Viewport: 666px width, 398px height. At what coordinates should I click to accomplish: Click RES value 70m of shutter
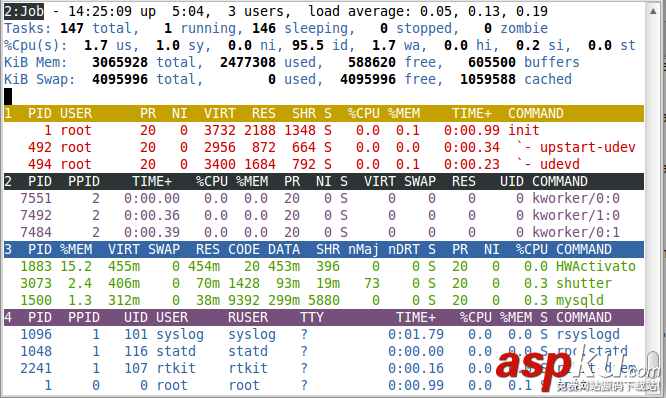pos(208,283)
